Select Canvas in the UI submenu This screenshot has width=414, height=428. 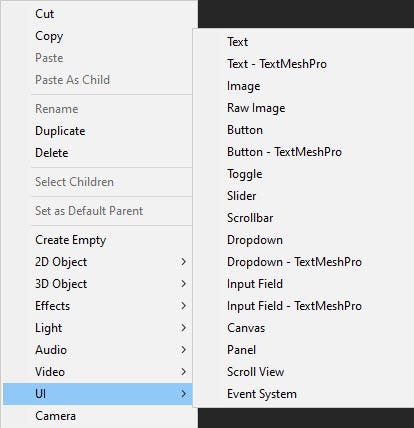click(x=246, y=328)
